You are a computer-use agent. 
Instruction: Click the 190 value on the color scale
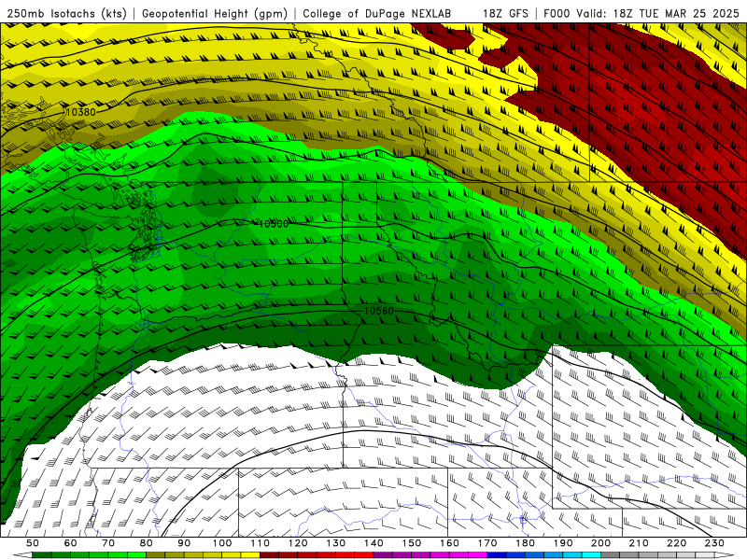click(563, 543)
